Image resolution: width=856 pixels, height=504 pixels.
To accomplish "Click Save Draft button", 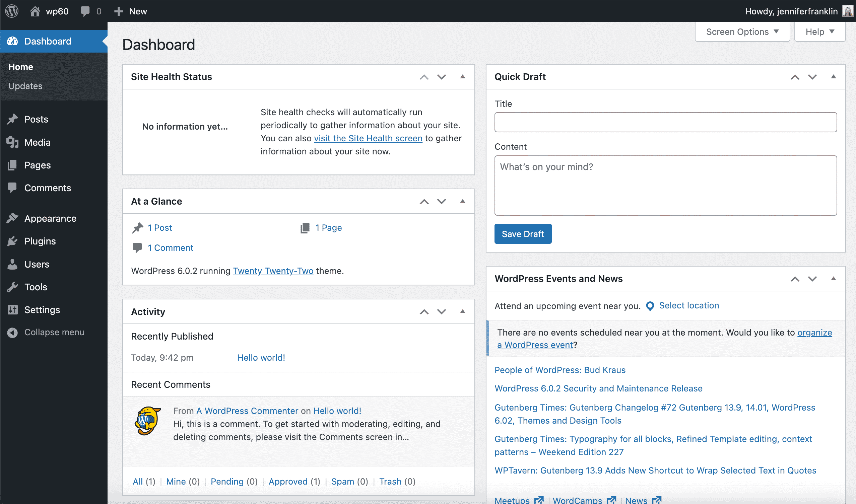I will pos(522,234).
